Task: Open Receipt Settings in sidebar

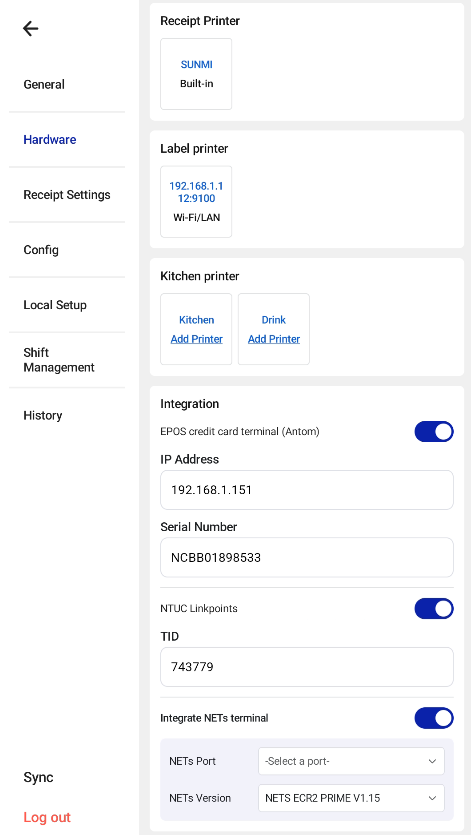Action: [x=67, y=195]
